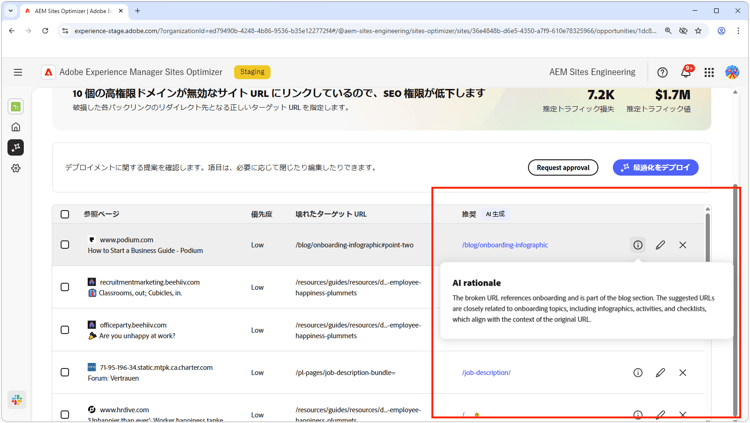750x423 pixels.
Task: Open settings gear in left sidebar
Action: [16, 168]
